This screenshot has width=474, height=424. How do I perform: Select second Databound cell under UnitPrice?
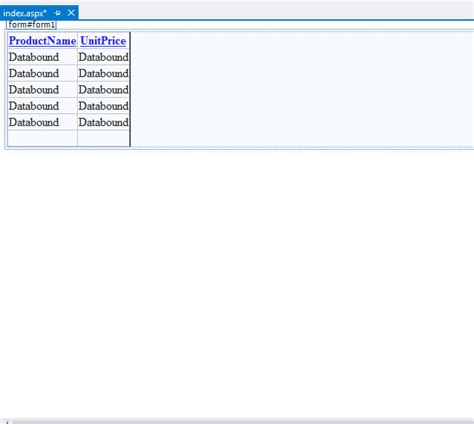[104, 73]
